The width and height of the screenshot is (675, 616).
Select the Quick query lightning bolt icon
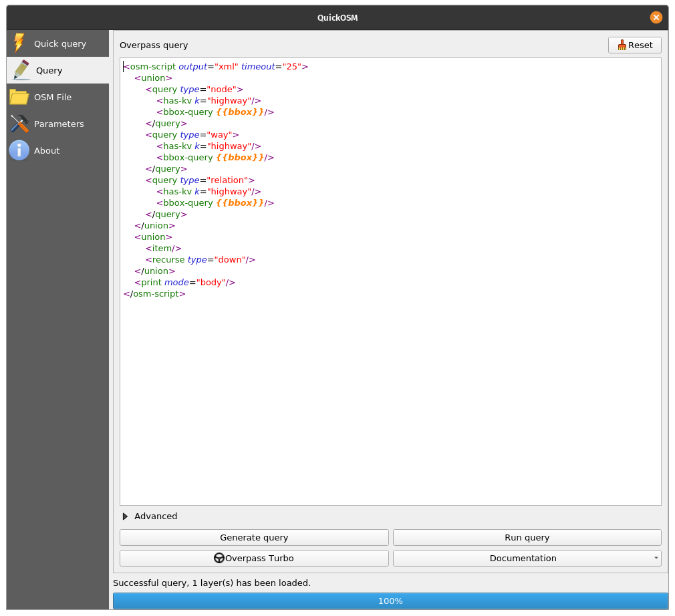pos(18,43)
